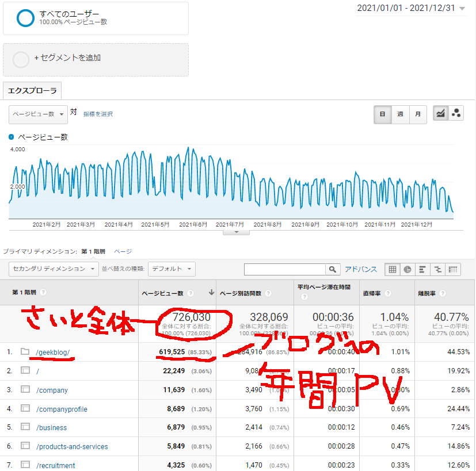Click the table search magnifier button
The height and width of the screenshot is (471, 476).
coord(333,269)
